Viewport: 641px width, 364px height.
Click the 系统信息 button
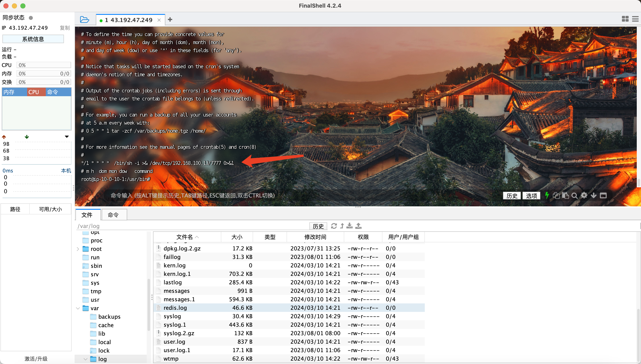point(33,39)
